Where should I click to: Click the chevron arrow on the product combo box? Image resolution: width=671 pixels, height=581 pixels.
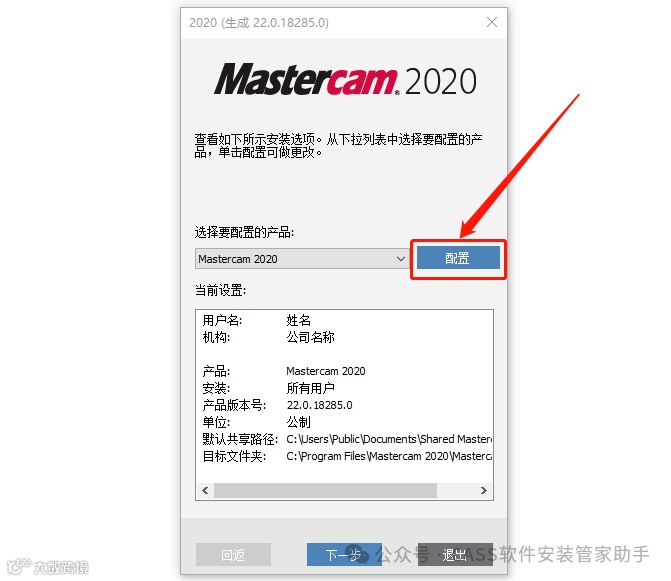pyautogui.click(x=401, y=259)
